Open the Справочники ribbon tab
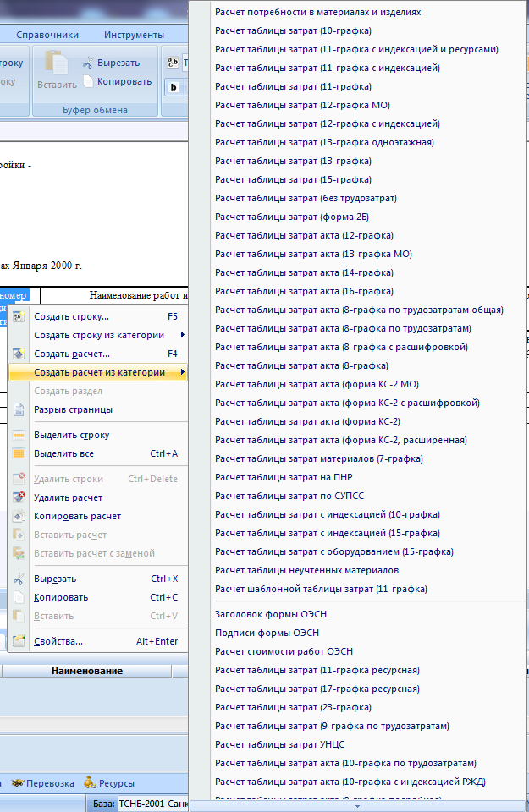This screenshot has width=529, height=812. click(x=47, y=35)
